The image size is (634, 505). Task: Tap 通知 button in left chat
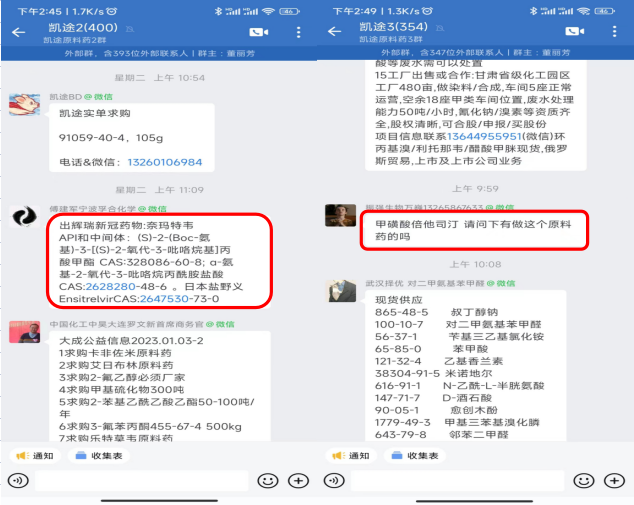click(35, 456)
